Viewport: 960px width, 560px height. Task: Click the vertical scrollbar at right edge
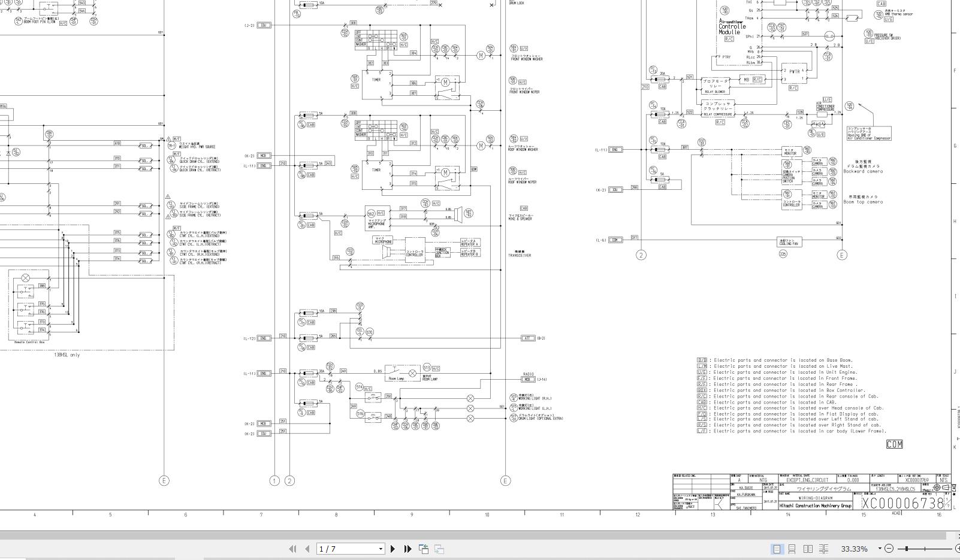point(956,270)
